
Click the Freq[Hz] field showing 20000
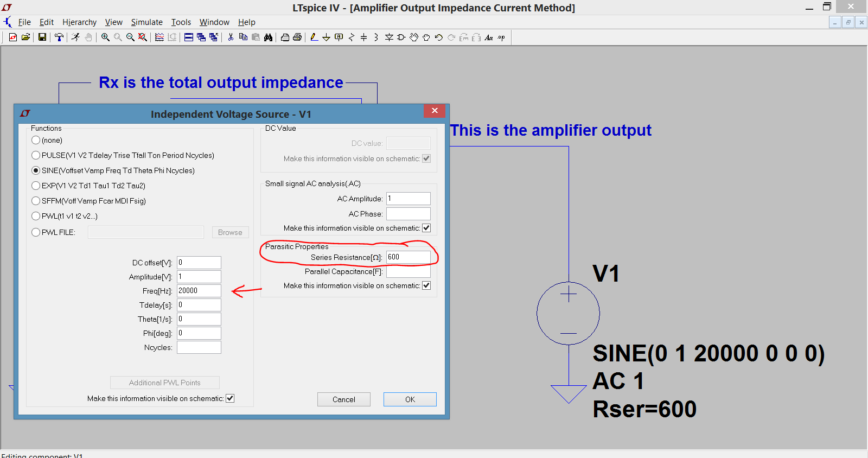click(x=199, y=291)
